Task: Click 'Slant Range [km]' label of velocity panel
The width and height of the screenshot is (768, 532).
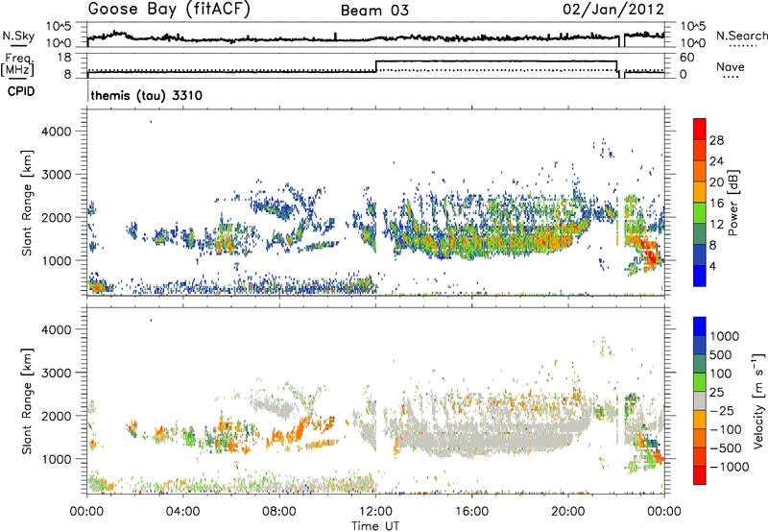Action: (x=27, y=401)
